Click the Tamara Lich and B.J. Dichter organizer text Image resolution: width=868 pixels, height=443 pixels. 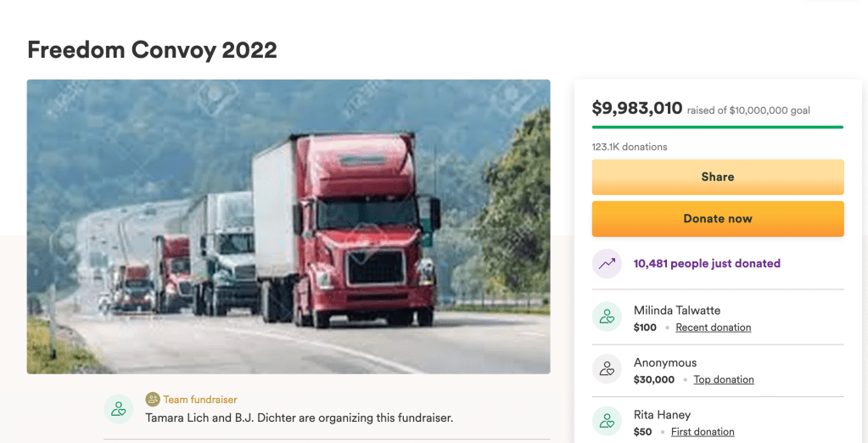[x=299, y=418]
